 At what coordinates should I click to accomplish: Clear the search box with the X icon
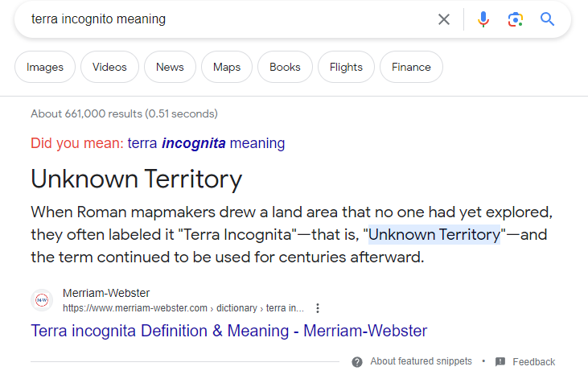point(444,19)
